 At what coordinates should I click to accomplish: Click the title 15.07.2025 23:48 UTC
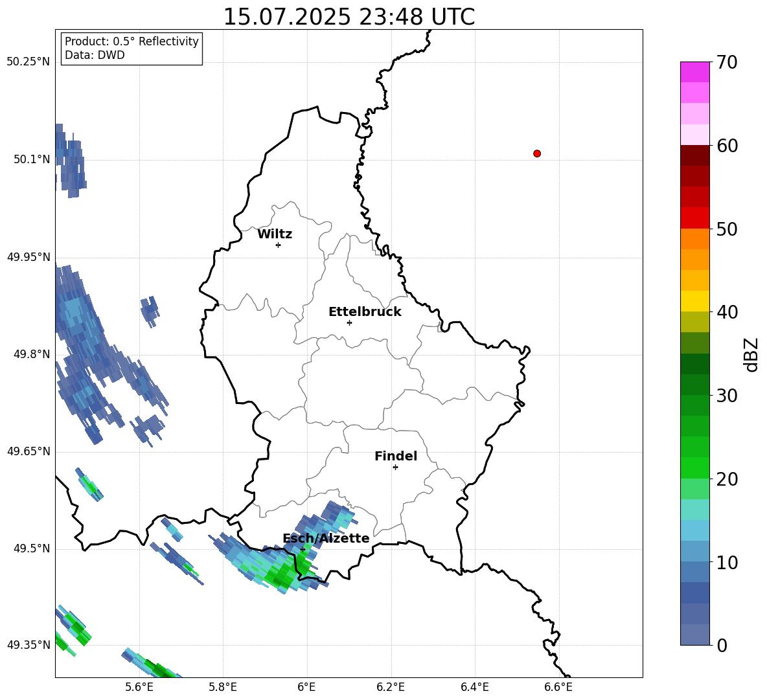click(x=349, y=17)
